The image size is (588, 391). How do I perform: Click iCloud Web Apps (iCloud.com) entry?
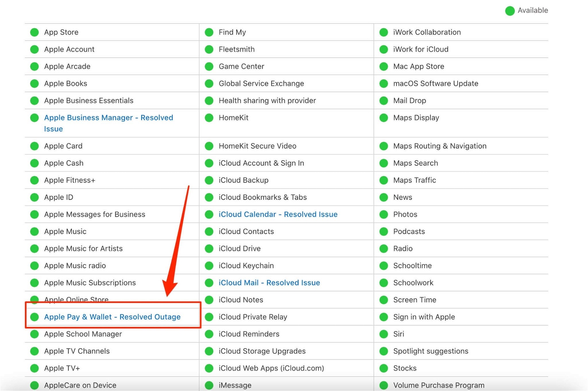coord(271,368)
